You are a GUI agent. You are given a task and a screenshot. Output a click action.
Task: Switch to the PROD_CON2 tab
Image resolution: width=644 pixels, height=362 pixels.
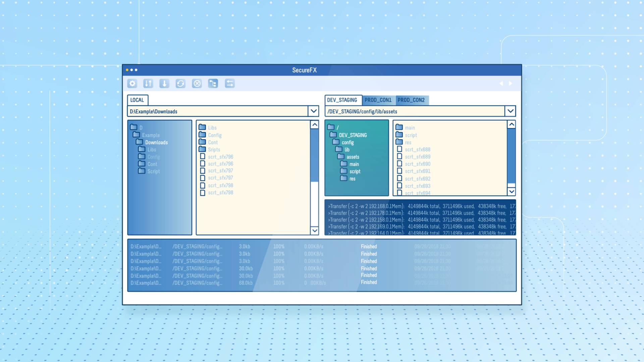tap(411, 100)
